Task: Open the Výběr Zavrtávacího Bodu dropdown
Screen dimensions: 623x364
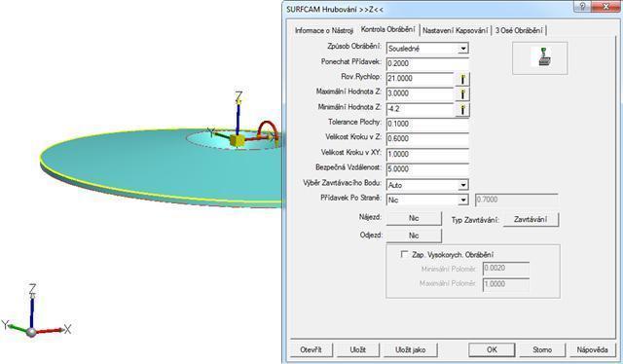Action: point(463,185)
